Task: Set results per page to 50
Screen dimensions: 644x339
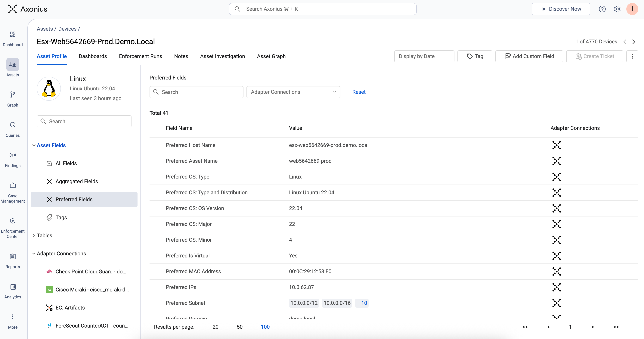Action: pyautogui.click(x=240, y=327)
